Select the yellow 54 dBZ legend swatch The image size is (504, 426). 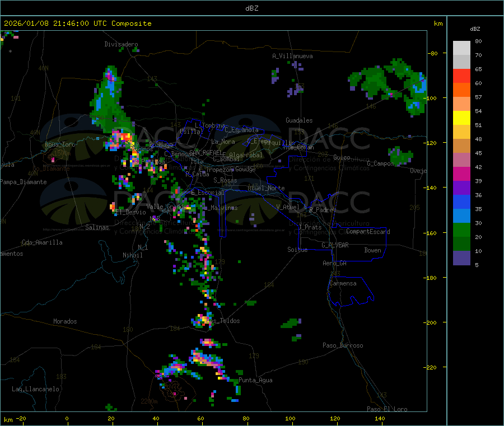(x=461, y=118)
